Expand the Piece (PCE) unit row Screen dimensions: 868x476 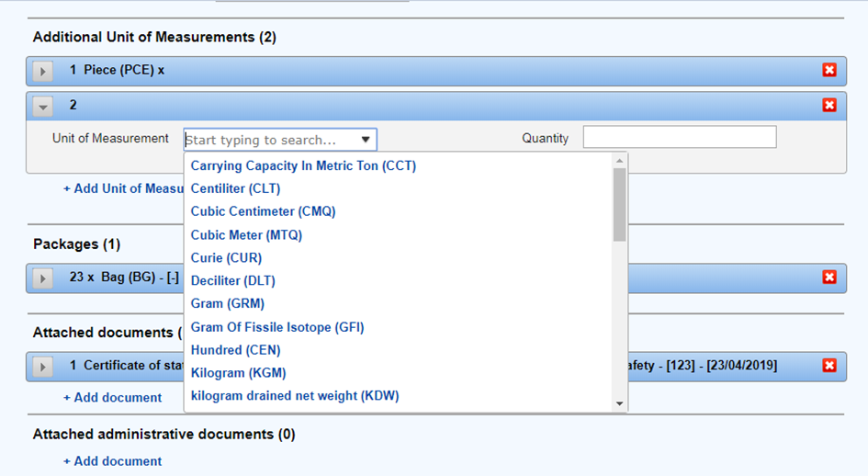[x=43, y=71]
